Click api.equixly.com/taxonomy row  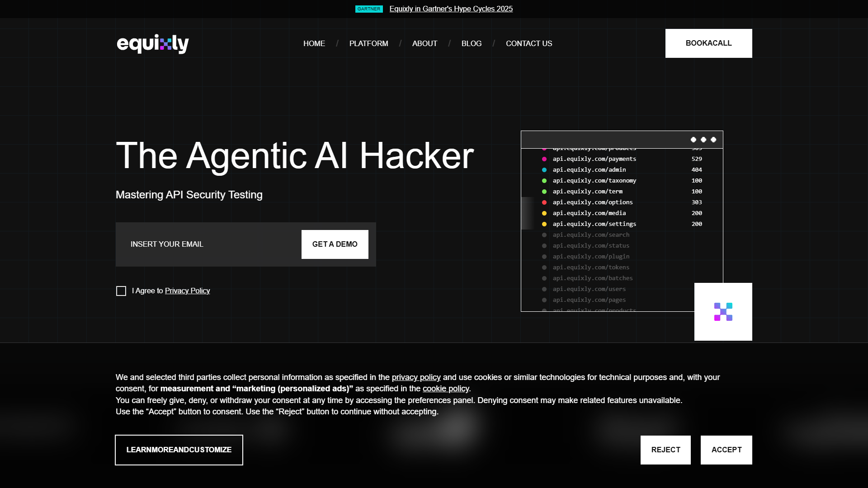pyautogui.click(x=622, y=181)
